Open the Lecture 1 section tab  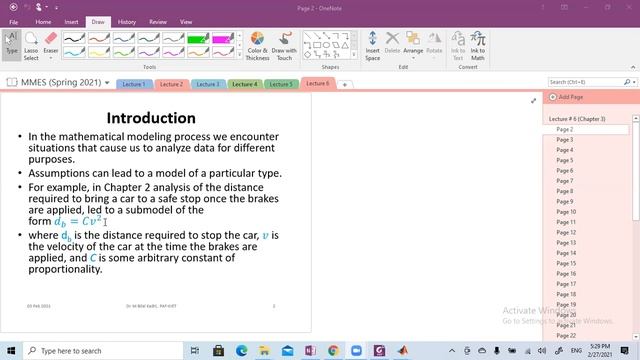[x=134, y=84]
